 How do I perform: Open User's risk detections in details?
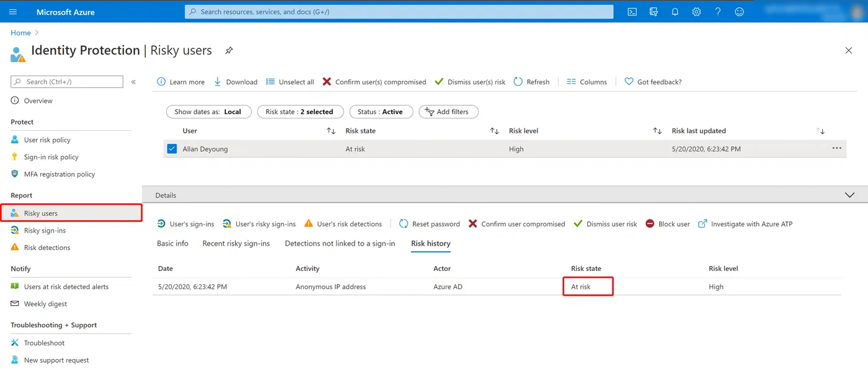point(343,224)
